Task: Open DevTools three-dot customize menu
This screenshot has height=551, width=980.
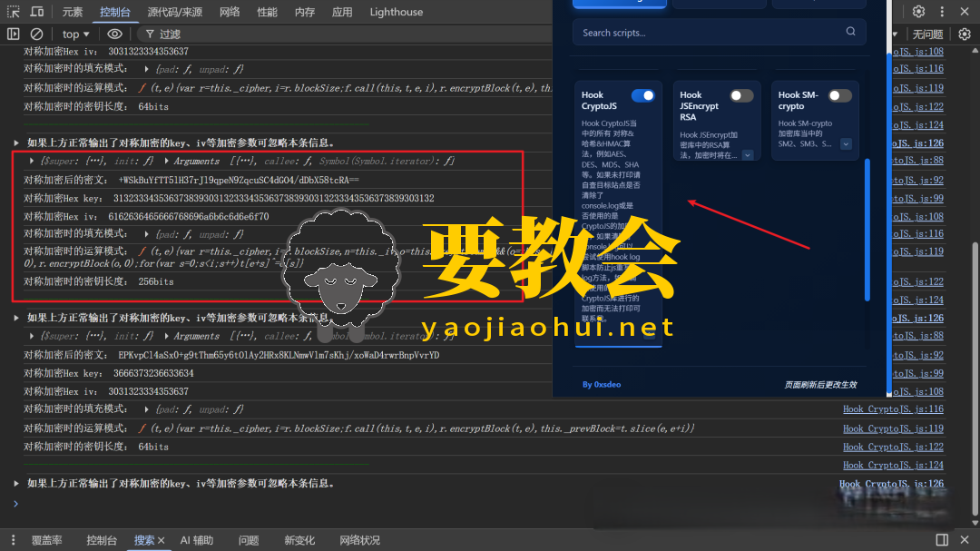Action: (942, 11)
